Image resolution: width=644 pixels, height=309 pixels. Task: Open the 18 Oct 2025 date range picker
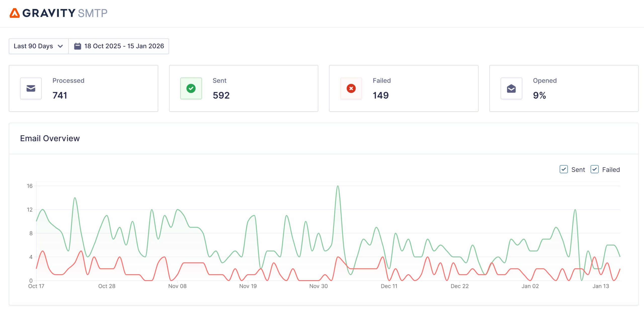pyautogui.click(x=124, y=46)
